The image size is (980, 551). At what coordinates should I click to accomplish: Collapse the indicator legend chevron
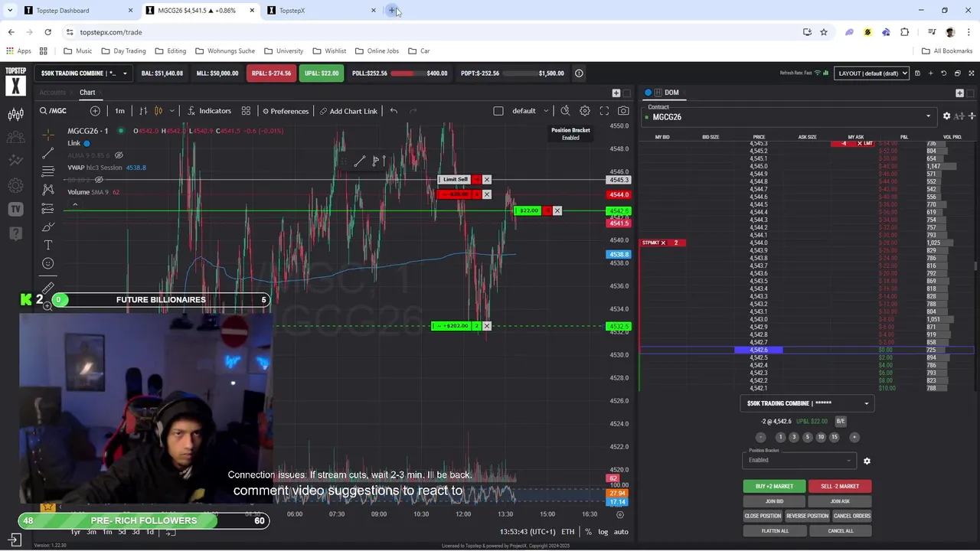pyautogui.click(x=75, y=204)
